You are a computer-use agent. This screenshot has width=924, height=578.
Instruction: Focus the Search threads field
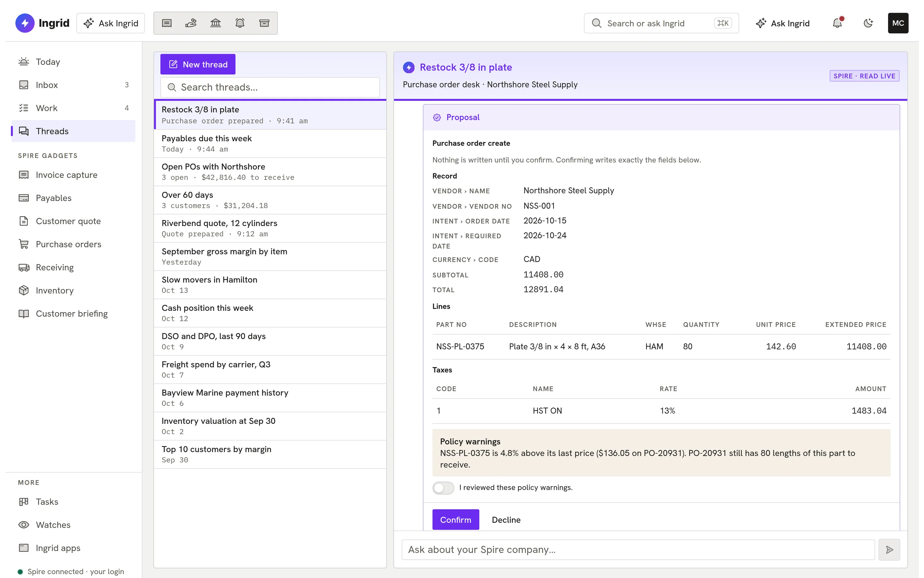270,88
